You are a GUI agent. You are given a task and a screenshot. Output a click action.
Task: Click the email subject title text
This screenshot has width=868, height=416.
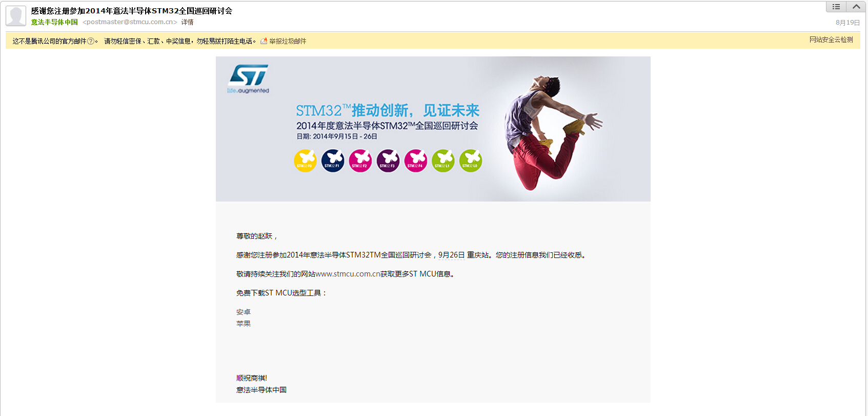click(x=132, y=11)
